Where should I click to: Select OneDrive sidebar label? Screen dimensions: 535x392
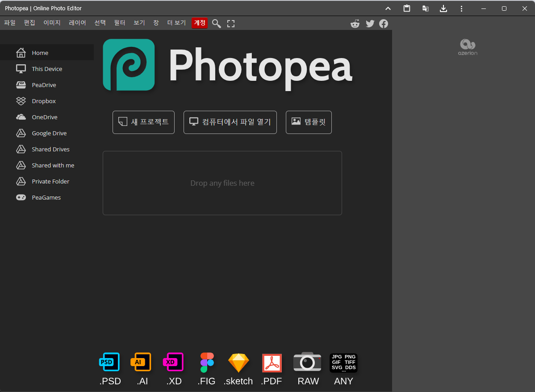coord(45,117)
